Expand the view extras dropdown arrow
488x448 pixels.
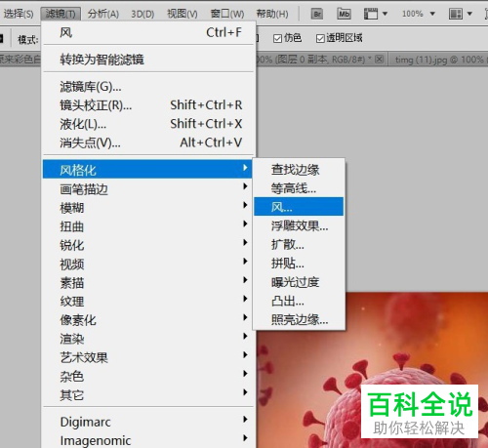[385, 14]
